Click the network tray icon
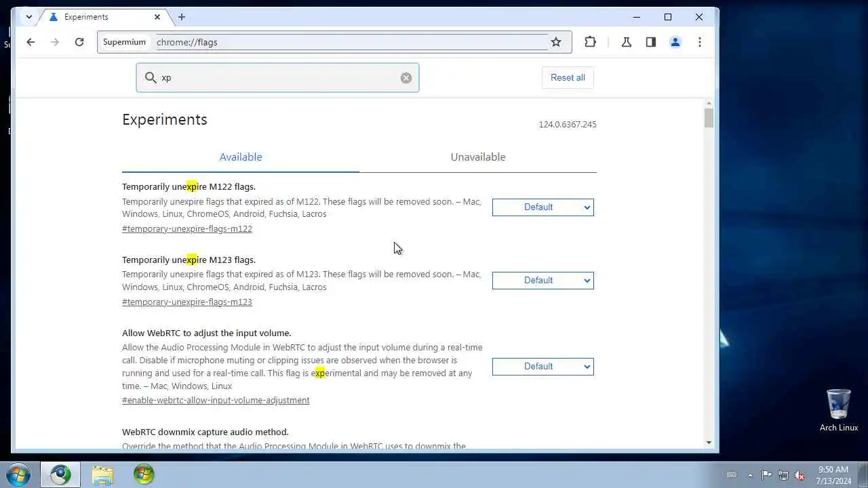 783,475
